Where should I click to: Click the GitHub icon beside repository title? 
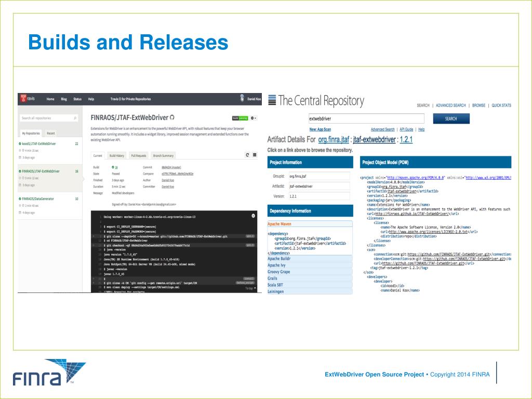click(172, 117)
